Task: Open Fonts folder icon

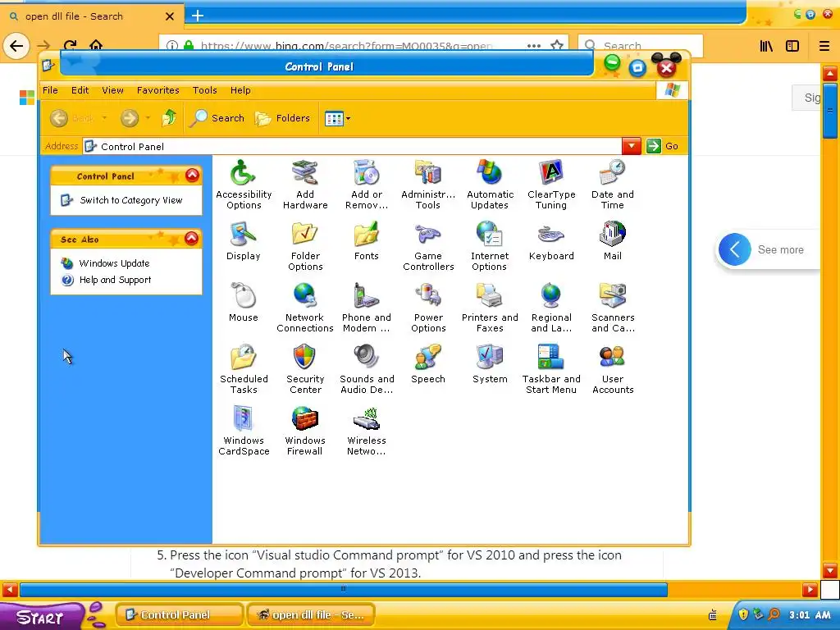Action: 367,240
